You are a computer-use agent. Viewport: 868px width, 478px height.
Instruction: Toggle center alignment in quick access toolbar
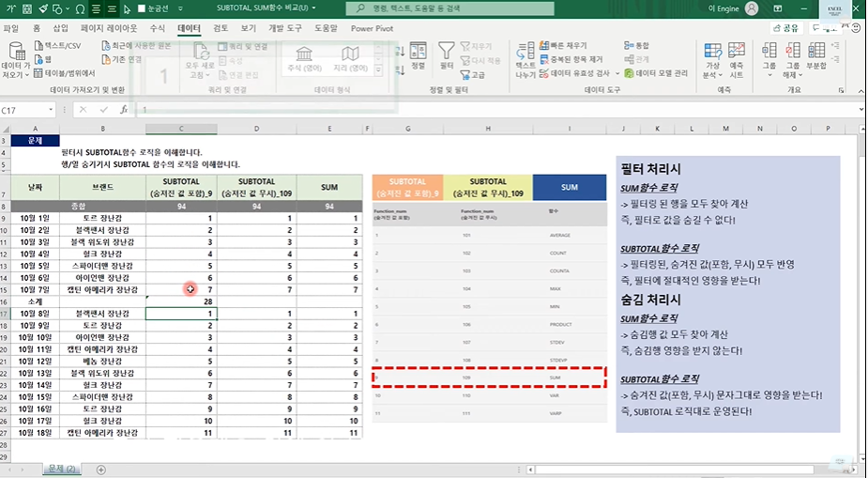[96, 8]
